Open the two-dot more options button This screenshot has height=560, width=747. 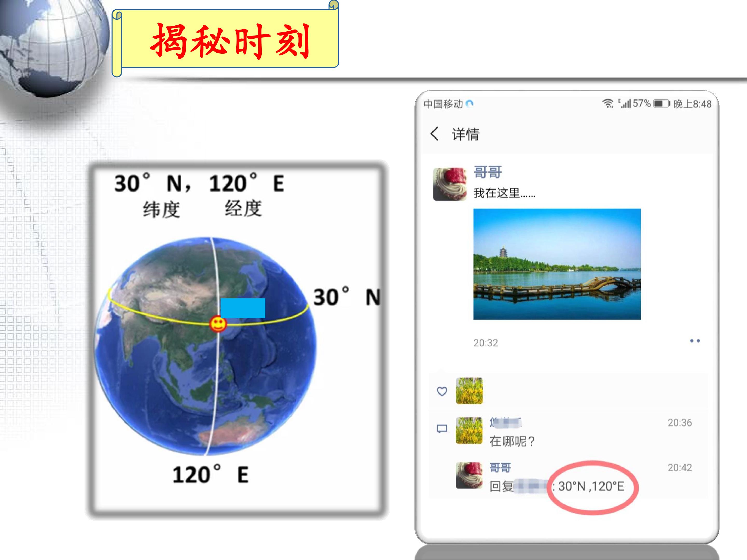click(x=695, y=341)
